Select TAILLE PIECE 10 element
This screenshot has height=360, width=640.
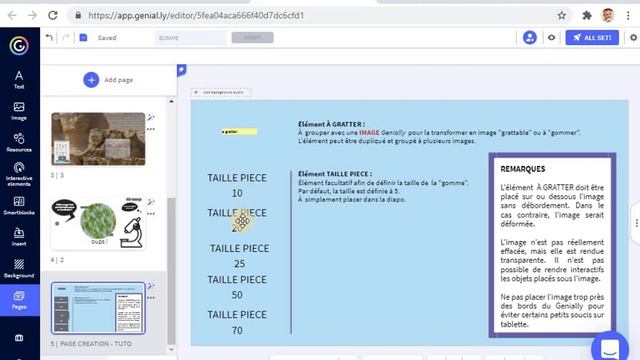click(x=237, y=185)
